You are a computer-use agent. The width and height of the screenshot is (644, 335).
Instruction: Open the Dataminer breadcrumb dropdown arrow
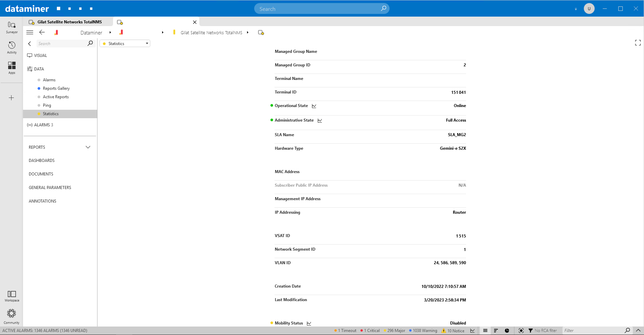(x=110, y=33)
